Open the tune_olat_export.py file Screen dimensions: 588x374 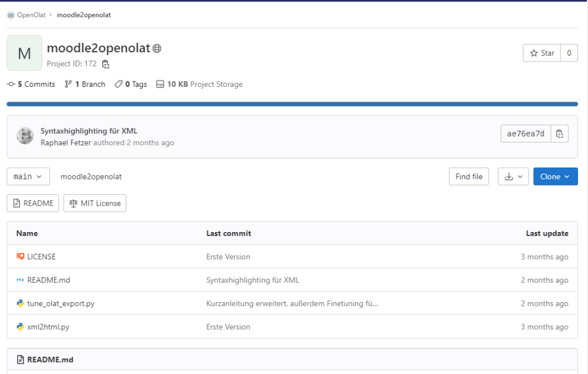click(61, 303)
